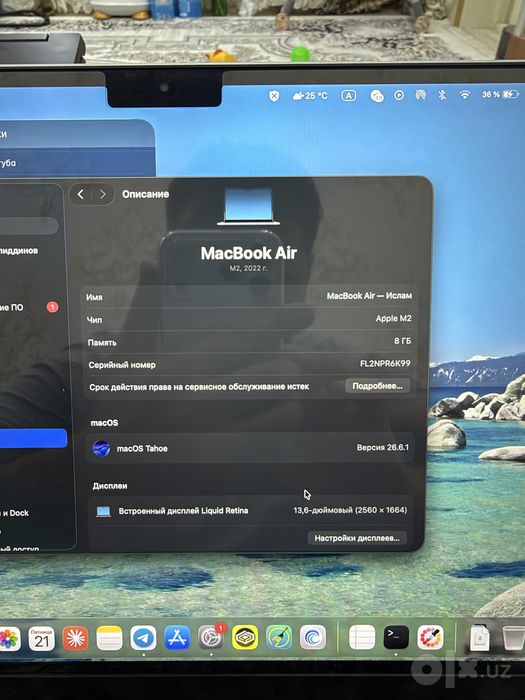This screenshot has width=525, height=700.
Task: Open details with the Подробнее… button
Action: click(378, 386)
